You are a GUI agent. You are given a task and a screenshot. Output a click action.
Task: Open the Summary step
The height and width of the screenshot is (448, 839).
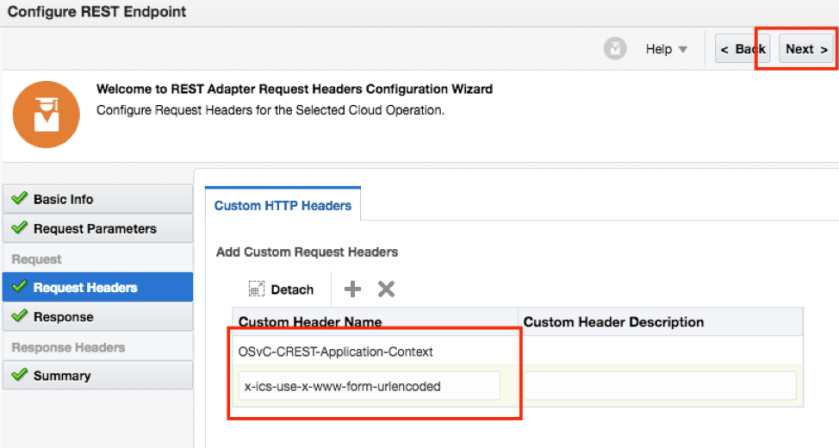pyautogui.click(x=62, y=376)
